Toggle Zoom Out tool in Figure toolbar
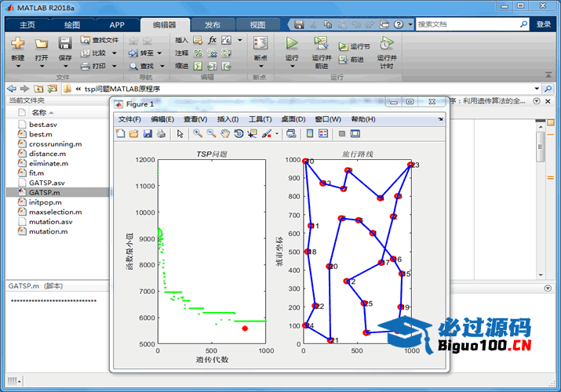This screenshot has height=392, width=561. [211, 133]
